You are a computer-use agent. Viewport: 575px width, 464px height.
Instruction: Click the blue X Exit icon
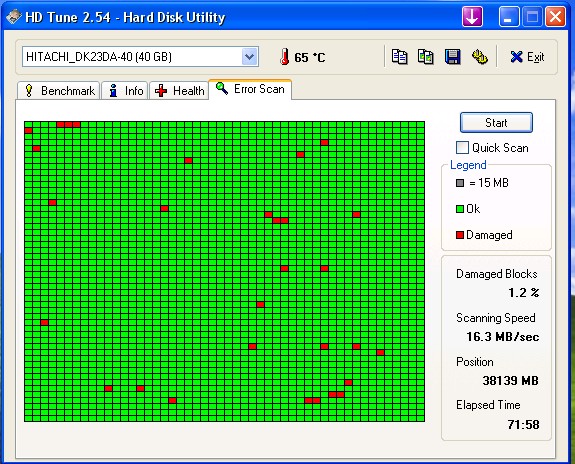coord(516,57)
